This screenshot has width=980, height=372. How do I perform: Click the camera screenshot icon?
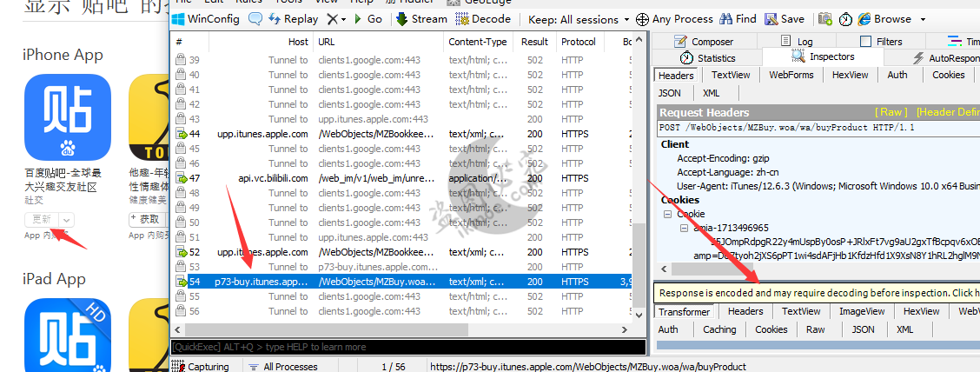coord(825,19)
